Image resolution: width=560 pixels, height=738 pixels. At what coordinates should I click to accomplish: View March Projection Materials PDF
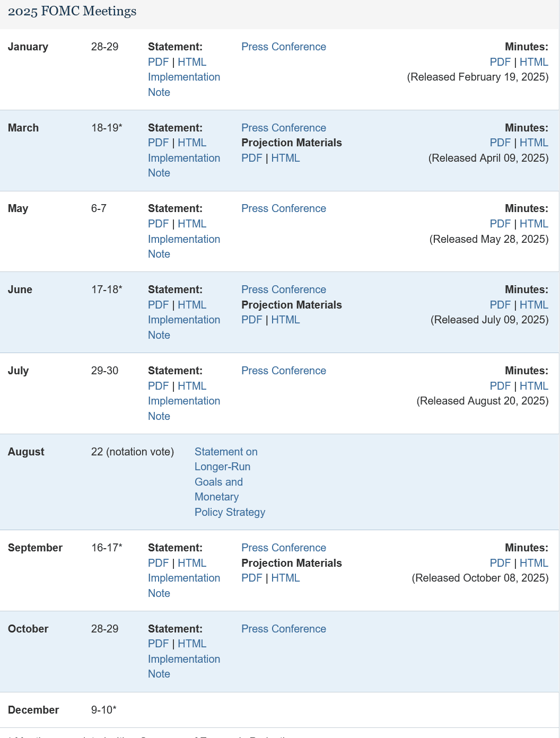[x=251, y=158]
